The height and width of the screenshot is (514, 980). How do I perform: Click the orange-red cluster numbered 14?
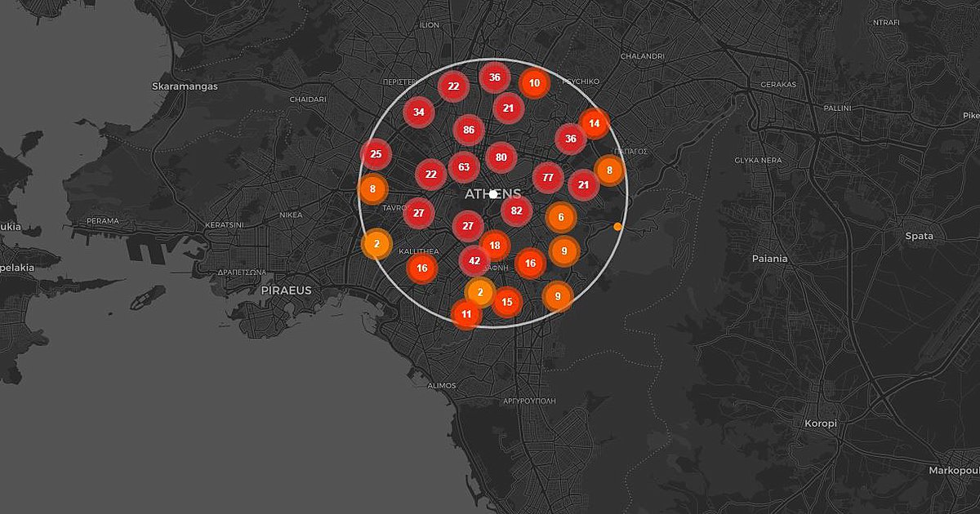594,123
